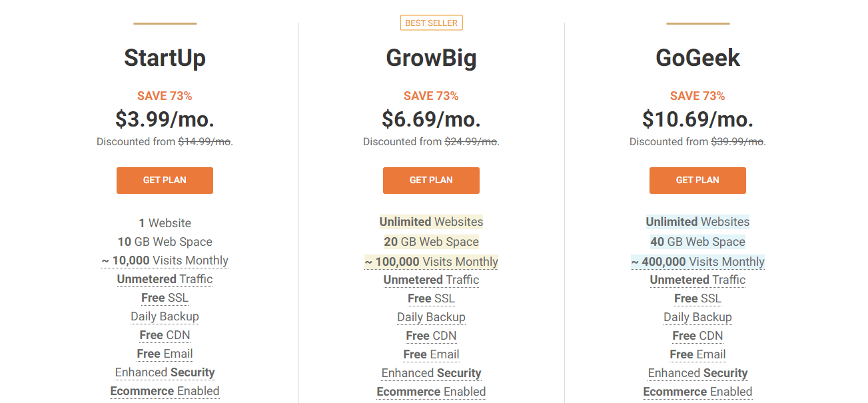Click Unmetered Traffic under StartUp
Screen dimensions: 868x403
(x=165, y=279)
